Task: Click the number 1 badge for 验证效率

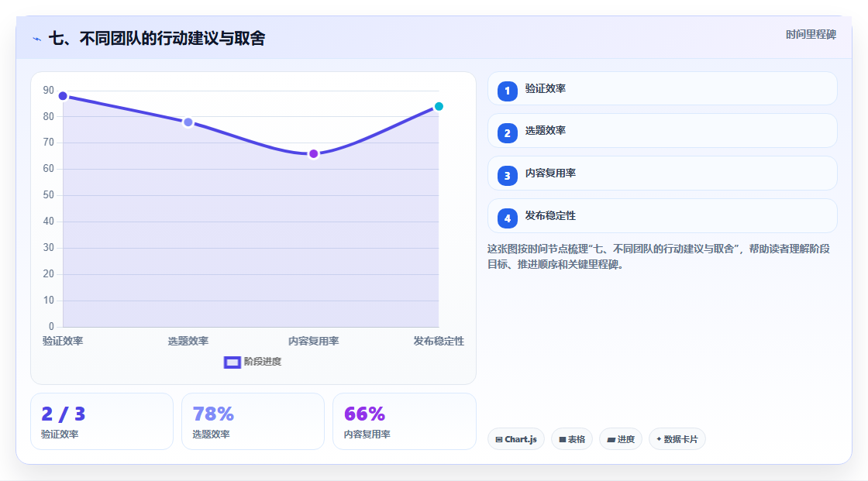Action: click(507, 91)
